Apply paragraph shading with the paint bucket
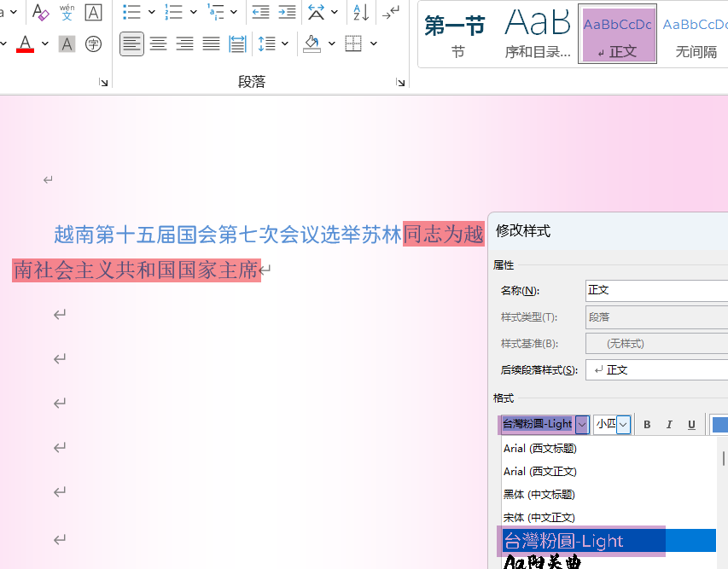Screen dimensions: 728x569 pyautogui.click(x=312, y=44)
